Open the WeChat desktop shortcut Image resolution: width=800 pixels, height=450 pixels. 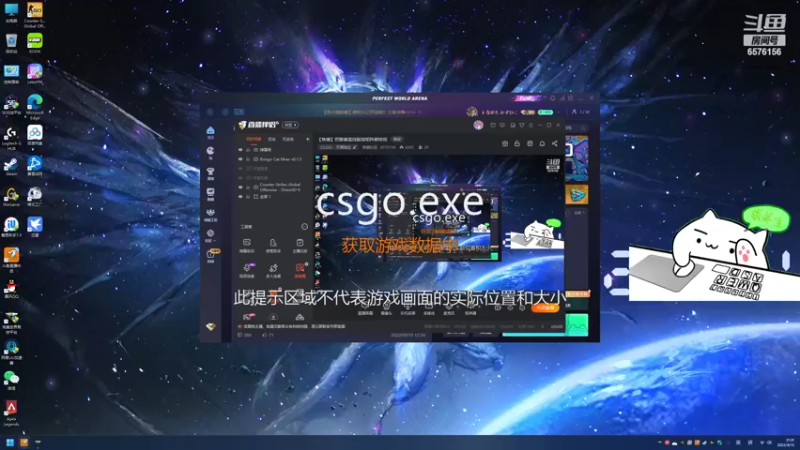click(11, 378)
